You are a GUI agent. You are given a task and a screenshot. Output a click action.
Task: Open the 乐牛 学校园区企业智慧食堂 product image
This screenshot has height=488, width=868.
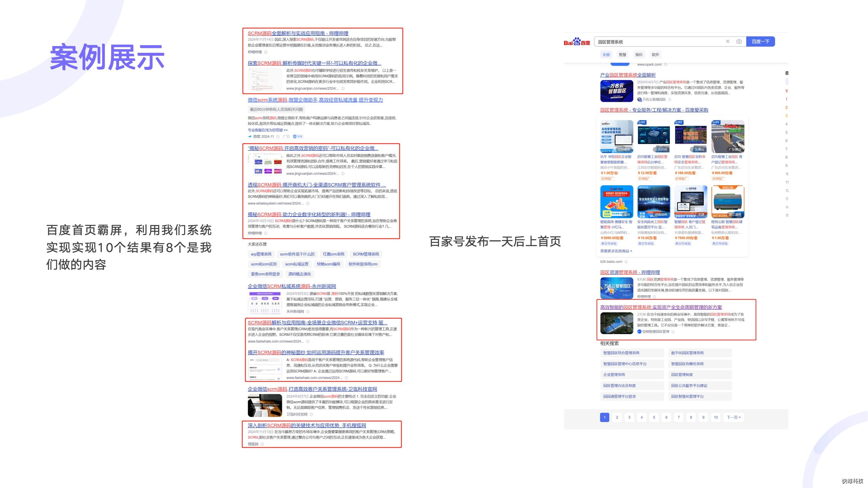tap(617, 136)
